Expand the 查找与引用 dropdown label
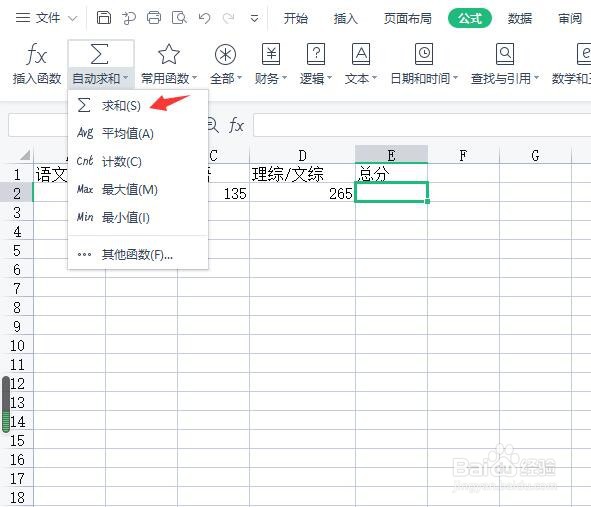591x507 pixels. (x=505, y=78)
